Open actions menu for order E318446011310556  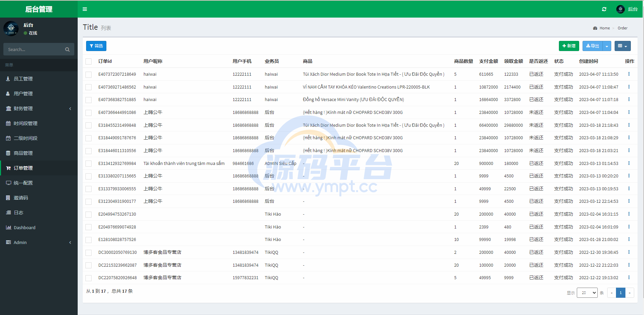coord(629,150)
